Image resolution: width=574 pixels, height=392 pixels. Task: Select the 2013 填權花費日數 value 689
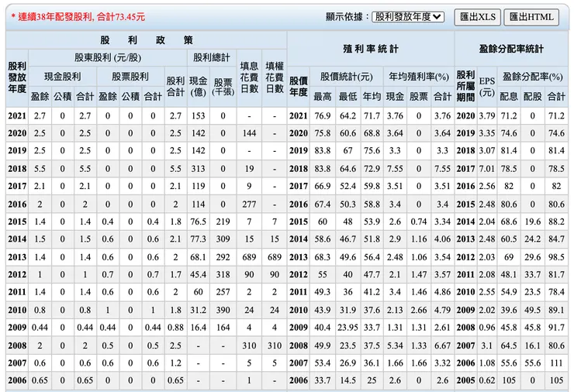(274, 257)
